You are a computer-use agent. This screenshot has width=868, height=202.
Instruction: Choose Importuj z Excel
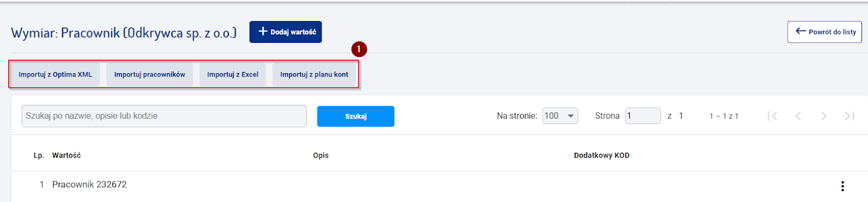point(233,75)
